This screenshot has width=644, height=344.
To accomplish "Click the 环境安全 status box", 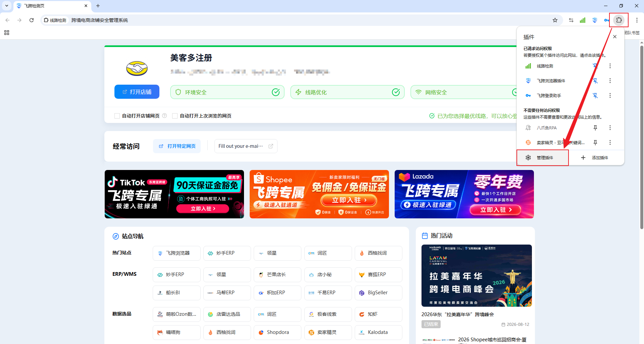I will click(x=227, y=92).
